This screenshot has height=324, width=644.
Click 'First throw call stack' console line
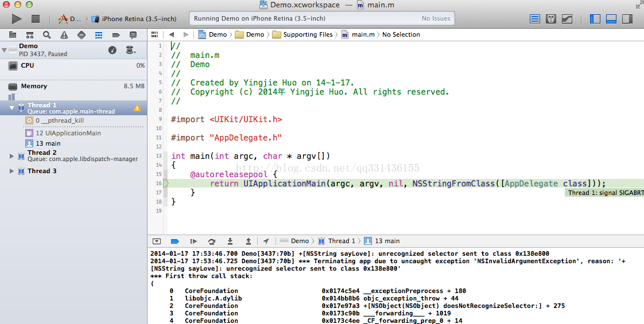pos(201,276)
